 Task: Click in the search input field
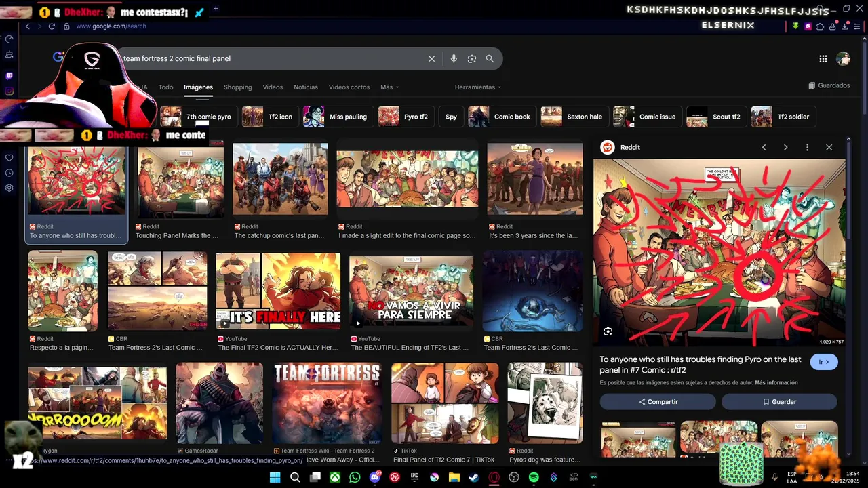pos(271,59)
